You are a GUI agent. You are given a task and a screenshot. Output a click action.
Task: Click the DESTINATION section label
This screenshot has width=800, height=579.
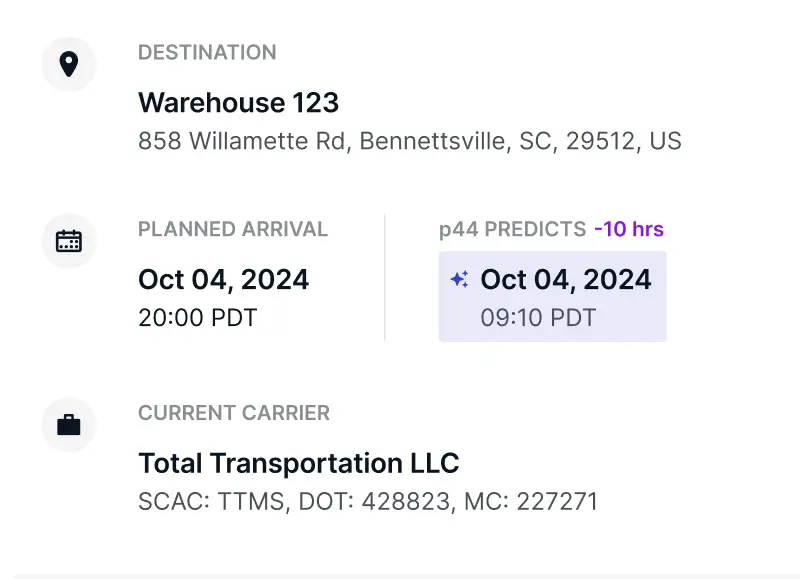[207, 52]
